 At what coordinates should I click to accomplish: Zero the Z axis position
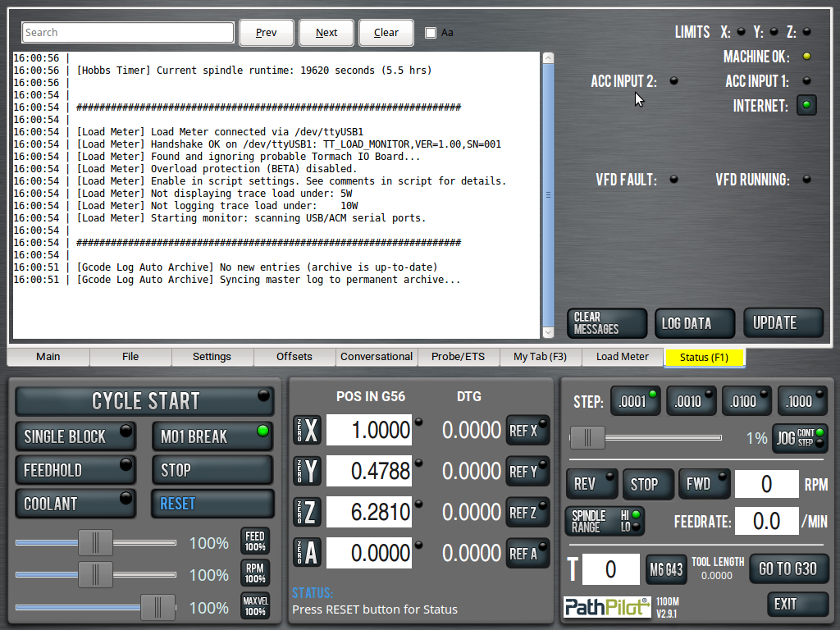(308, 512)
